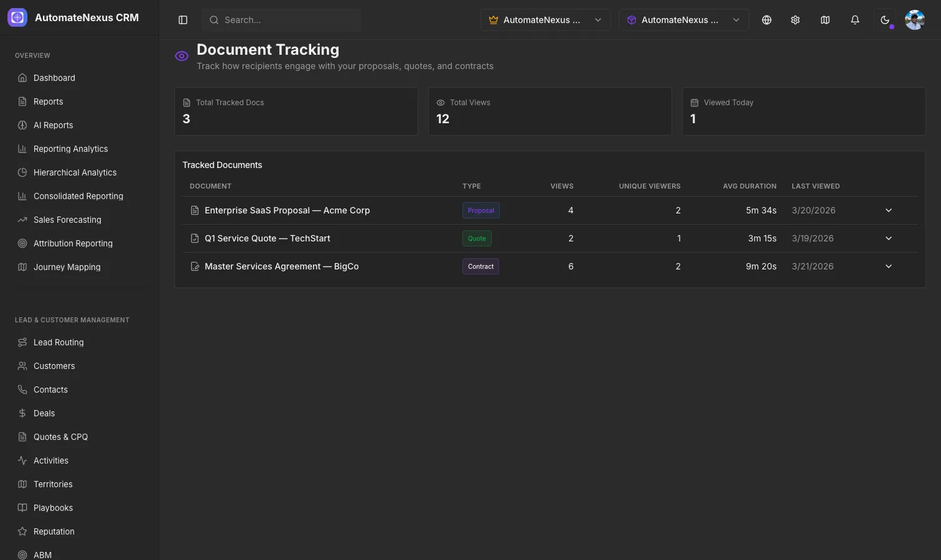Click the Lead Routing icon
This screenshot has height=560, width=941.
coord(22,342)
